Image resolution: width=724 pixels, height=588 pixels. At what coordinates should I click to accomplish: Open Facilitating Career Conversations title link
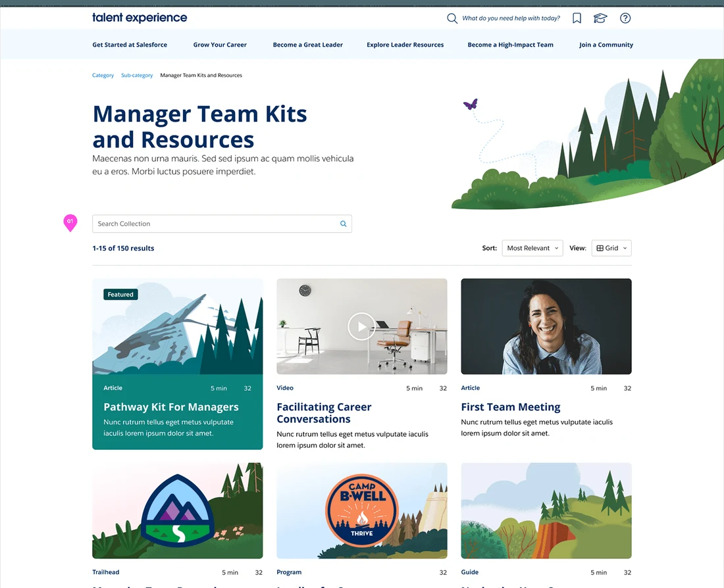(x=324, y=413)
